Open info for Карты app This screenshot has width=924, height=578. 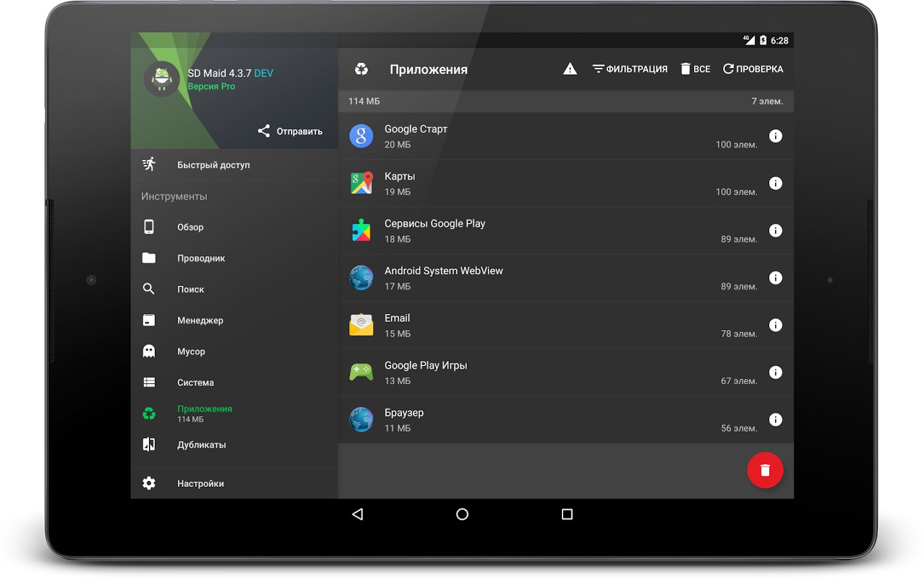(776, 184)
